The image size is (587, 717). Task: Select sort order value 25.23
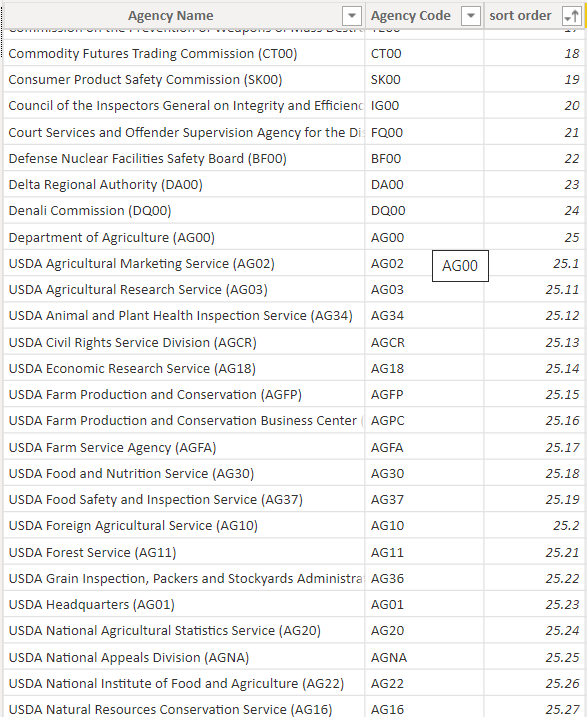(534, 605)
